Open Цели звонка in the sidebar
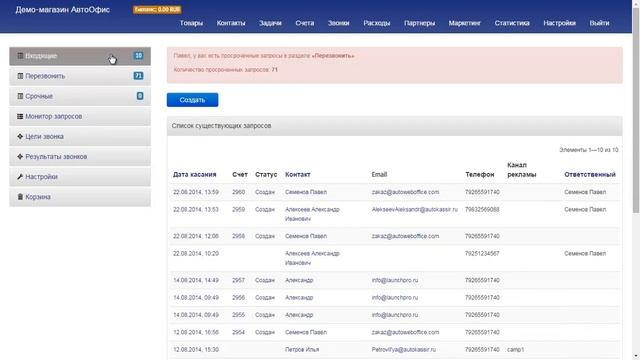Image resolution: width=640 pixels, height=360 pixels. (80, 136)
